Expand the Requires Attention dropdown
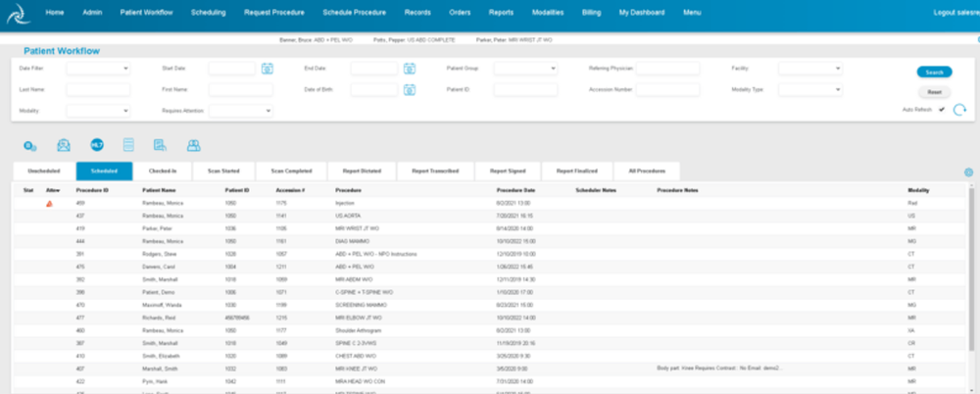Viewport: 980px width, 394px height. click(x=241, y=111)
